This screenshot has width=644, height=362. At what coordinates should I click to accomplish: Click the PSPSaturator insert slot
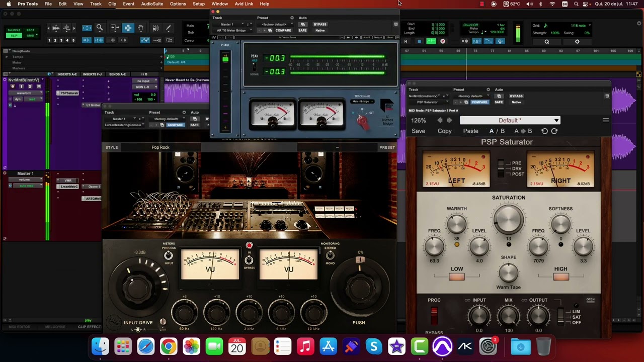[68, 93]
